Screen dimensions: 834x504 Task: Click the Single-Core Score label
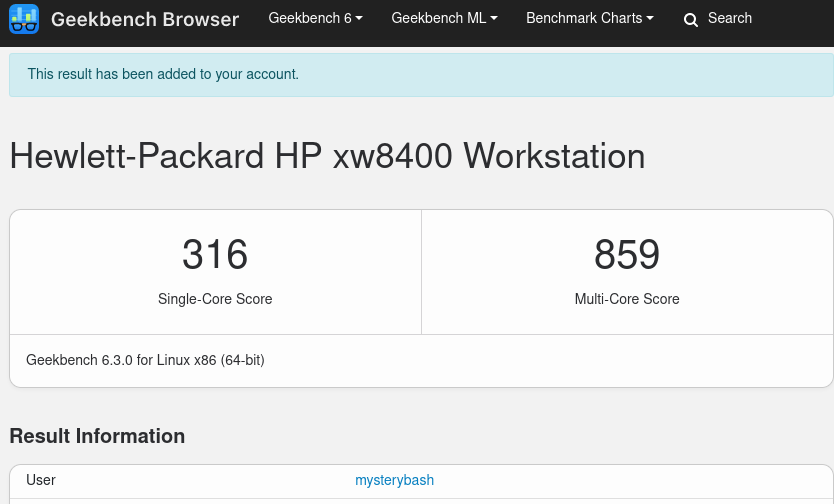click(x=215, y=299)
